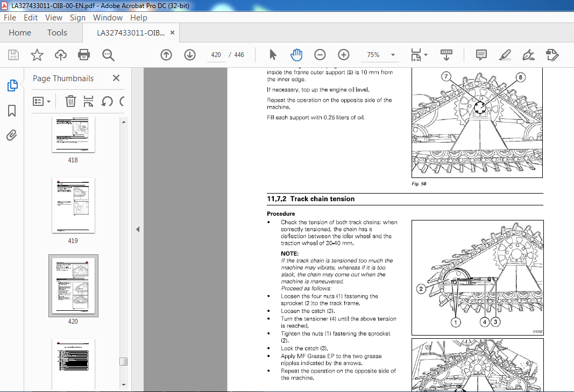Click the thumbnails panel scrollbar handle

124,361
